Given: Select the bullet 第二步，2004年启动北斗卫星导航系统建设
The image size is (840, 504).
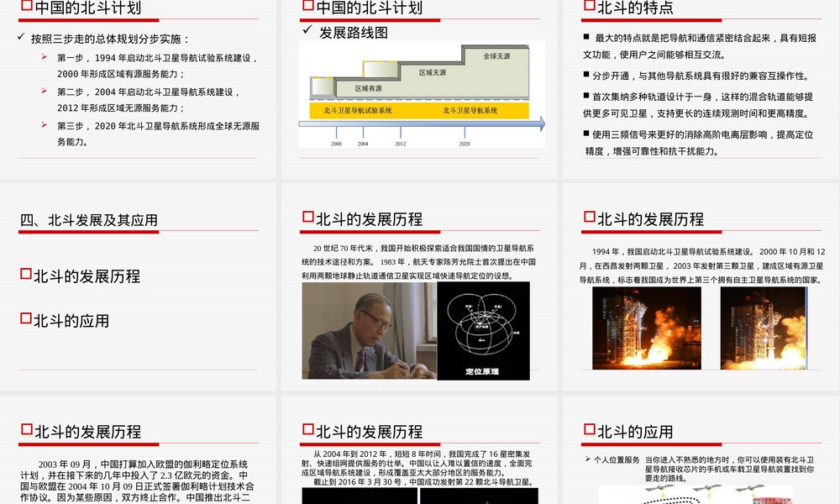Looking at the screenshot, I should [149, 100].
